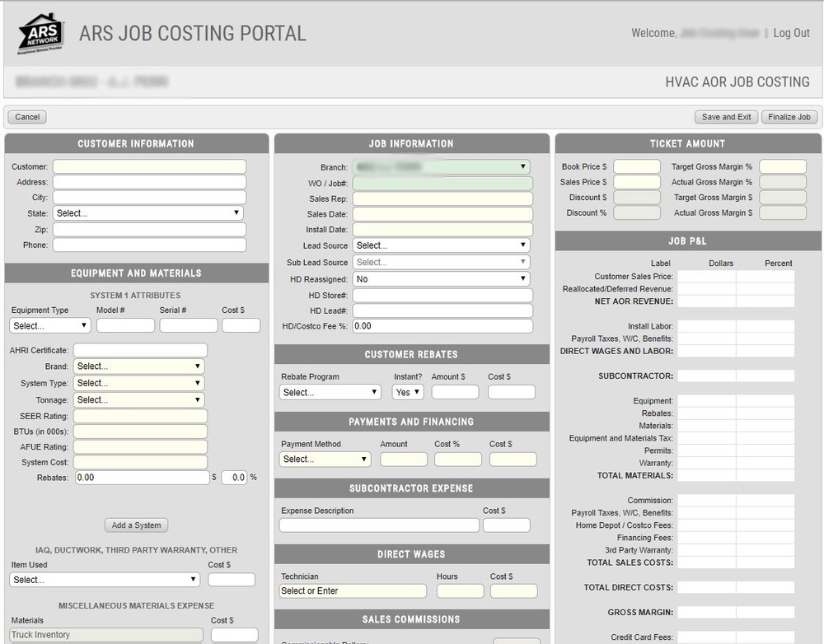This screenshot has height=644, width=824.
Task: Click the HD Store# field
Action: click(442, 295)
